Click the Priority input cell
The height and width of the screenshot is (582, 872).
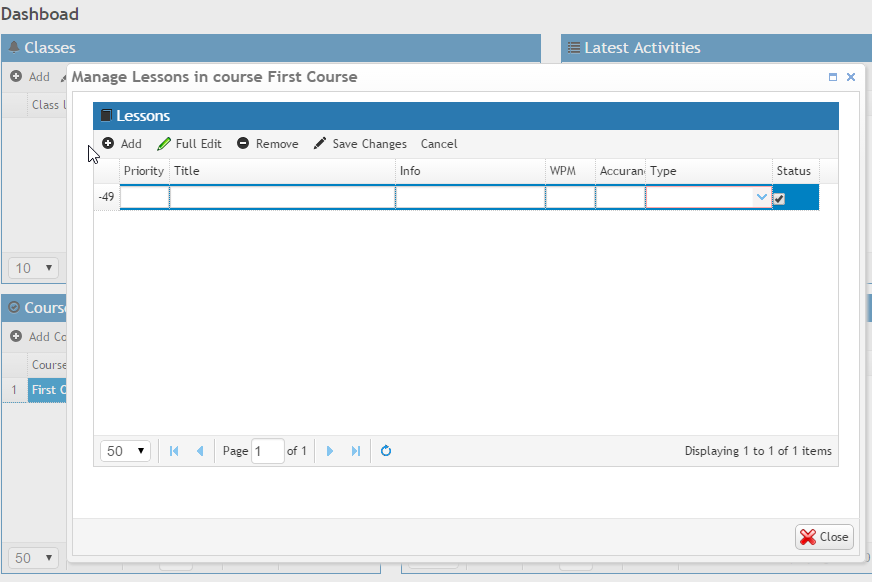145,197
